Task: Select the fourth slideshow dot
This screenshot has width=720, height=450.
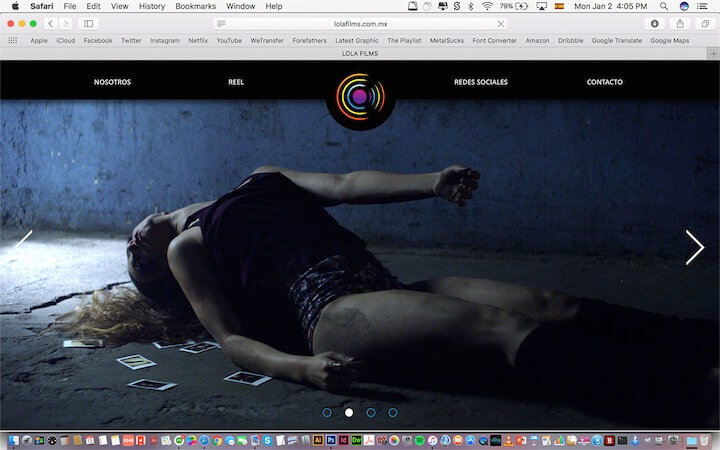Action: [x=393, y=412]
